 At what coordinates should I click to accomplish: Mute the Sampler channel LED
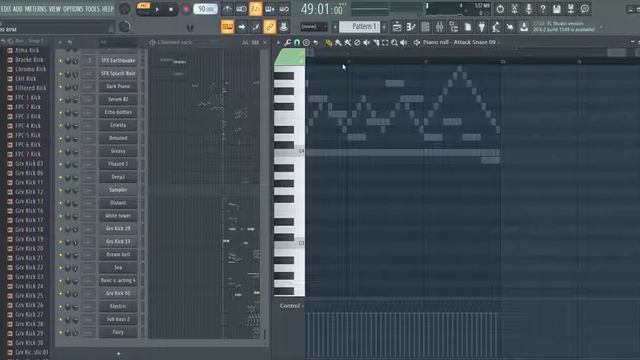(x=60, y=190)
